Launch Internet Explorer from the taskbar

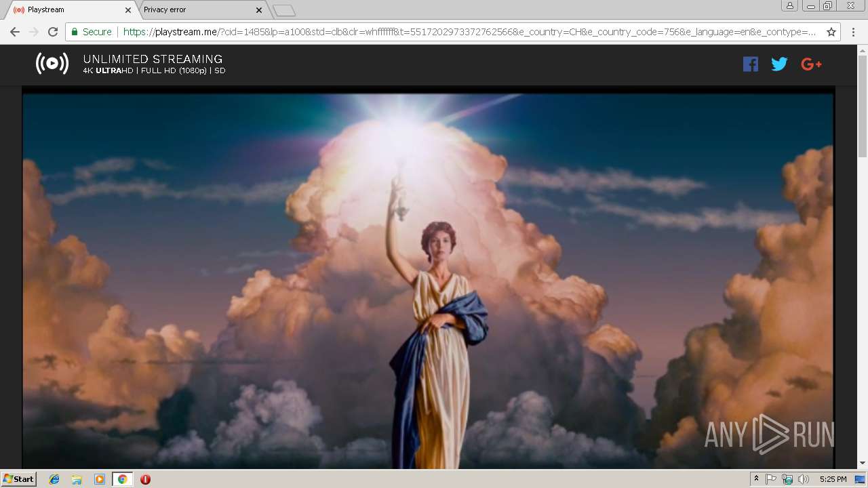[54, 479]
